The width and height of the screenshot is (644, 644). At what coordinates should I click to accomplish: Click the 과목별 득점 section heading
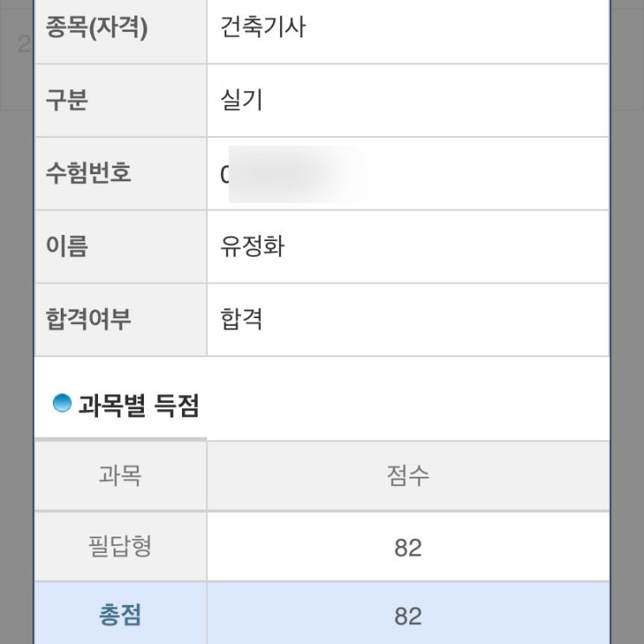(x=138, y=405)
